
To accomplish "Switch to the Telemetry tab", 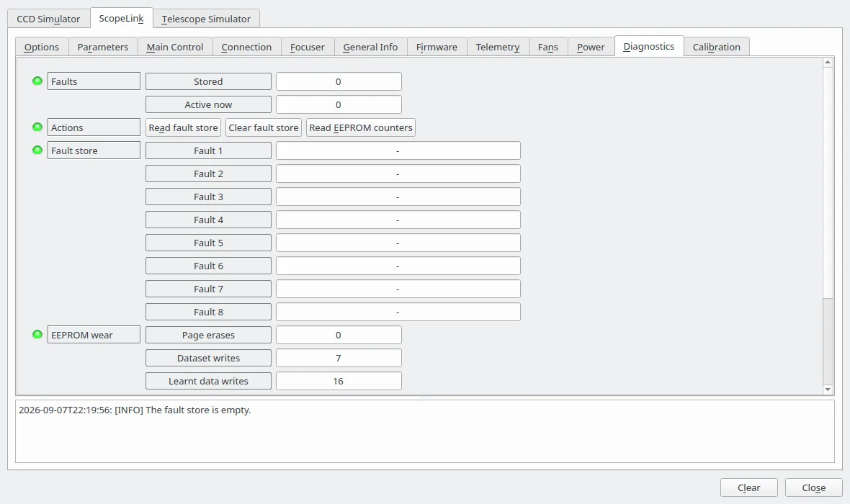I will pyautogui.click(x=498, y=47).
